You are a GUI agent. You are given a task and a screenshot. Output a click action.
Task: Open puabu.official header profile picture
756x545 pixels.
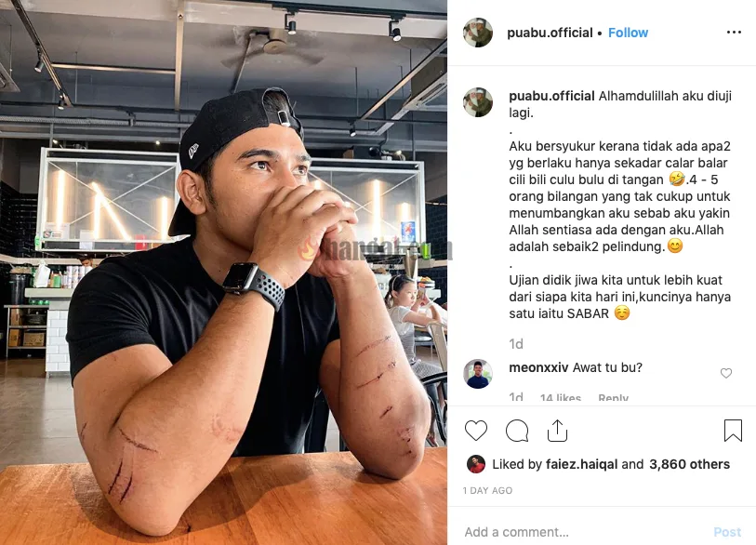click(478, 33)
